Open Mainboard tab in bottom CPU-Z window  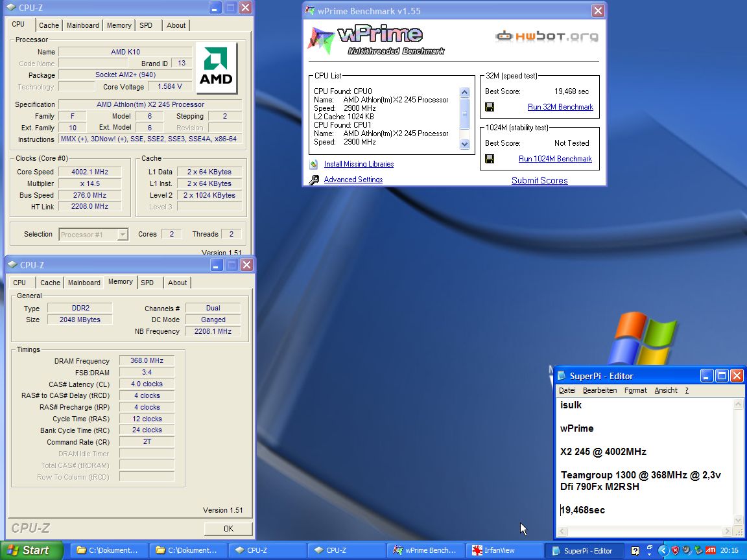point(84,283)
